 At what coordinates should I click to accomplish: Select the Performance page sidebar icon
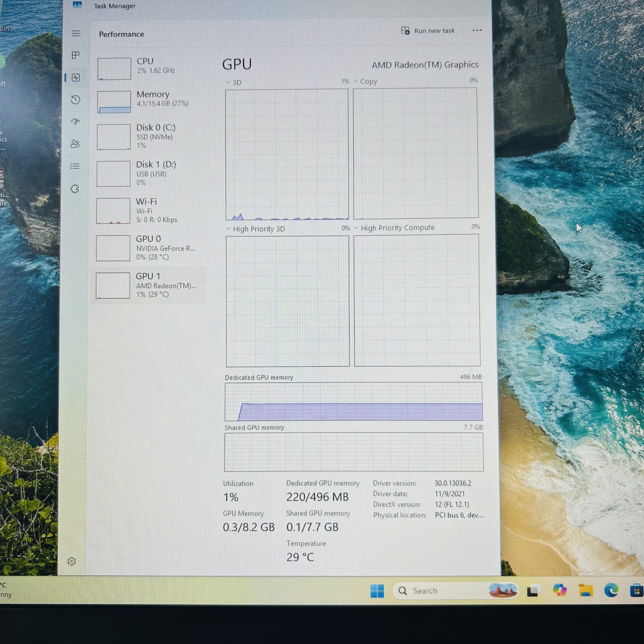coord(76,77)
